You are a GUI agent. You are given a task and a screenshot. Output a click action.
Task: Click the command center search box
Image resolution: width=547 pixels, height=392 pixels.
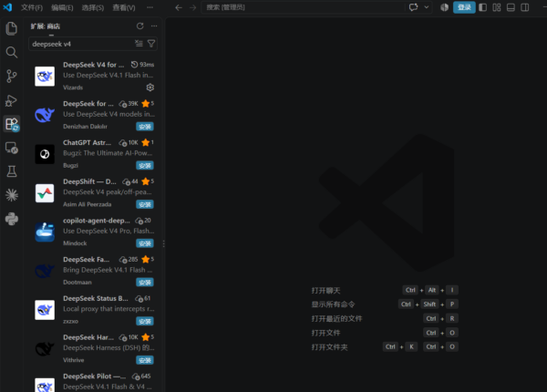303,7
